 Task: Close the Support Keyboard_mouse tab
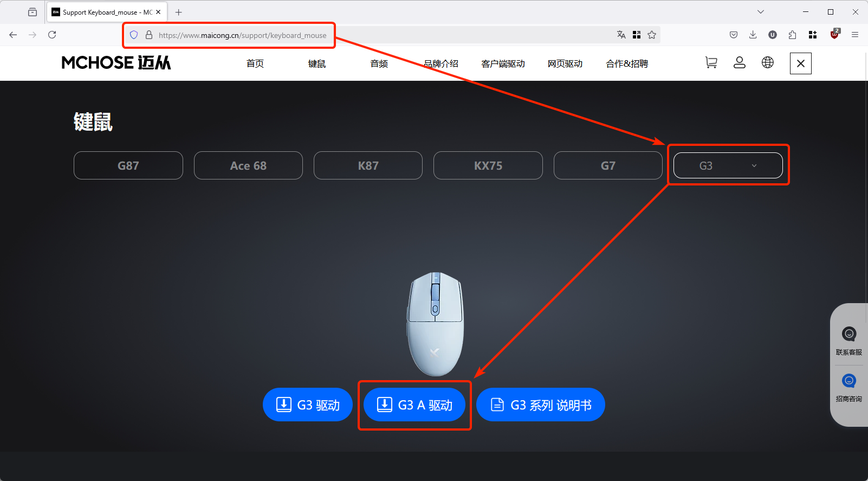[158, 12]
